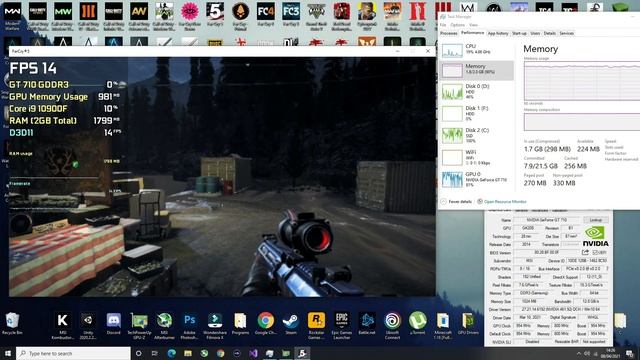Image resolution: width=640 pixels, height=360 pixels.
Task: Select WiFi in the performance sidebar
Action: pyautogui.click(x=477, y=158)
